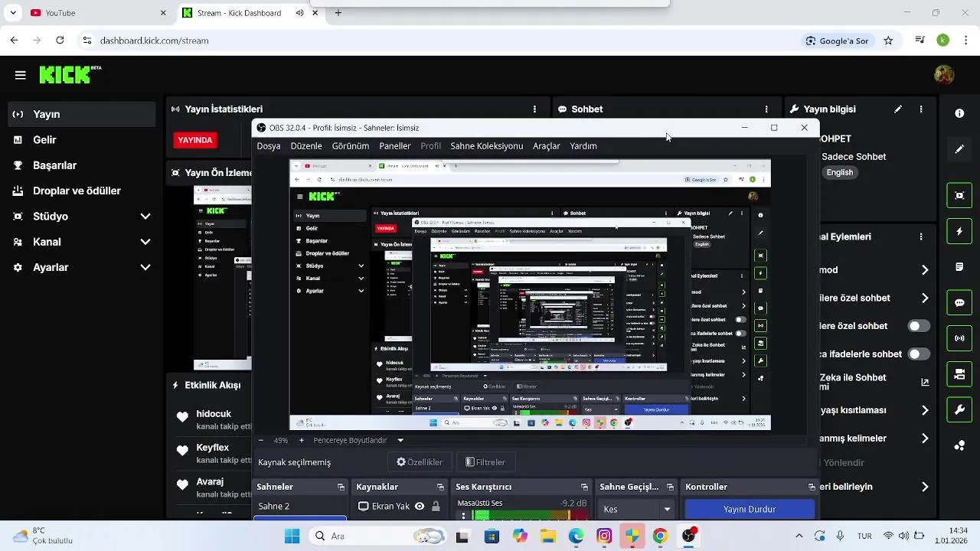The image size is (980, 551).
Task: Open external link for Zeka ile Sohbet
Action: click(x=925, y=383)
